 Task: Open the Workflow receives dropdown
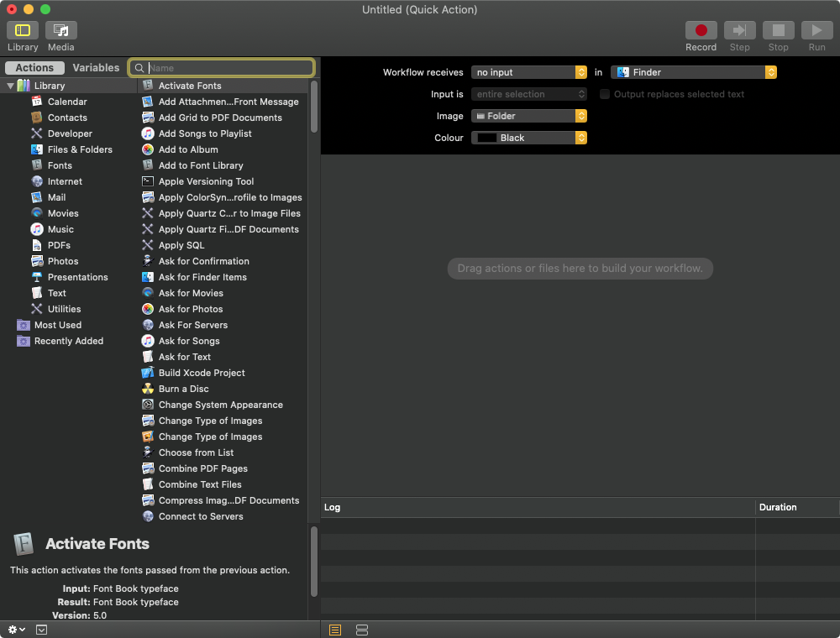coord(528,72)
